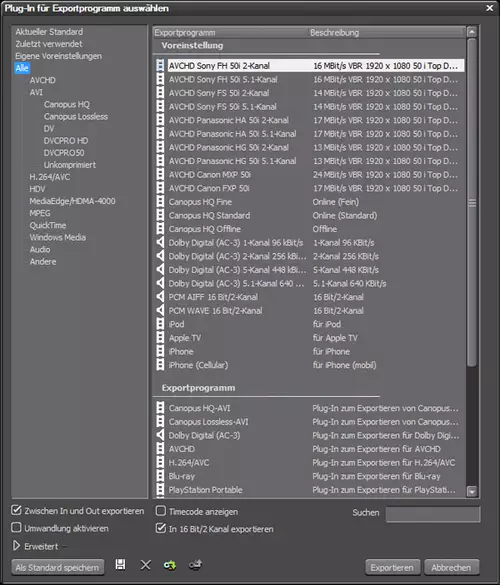Click the list scrollbar down arrow
The height and width of the screenshot is (585, 500).
coord(472,492)
